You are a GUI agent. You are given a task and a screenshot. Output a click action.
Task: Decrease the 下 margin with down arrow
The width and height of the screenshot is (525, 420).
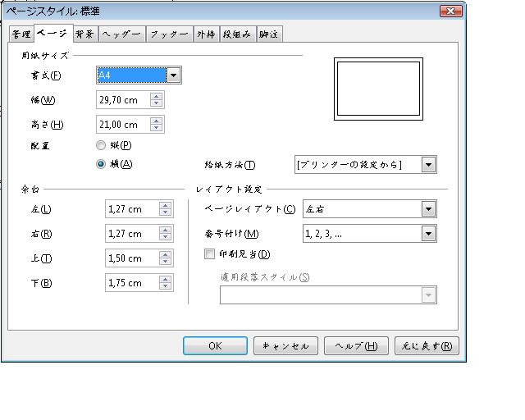[165, 286]
